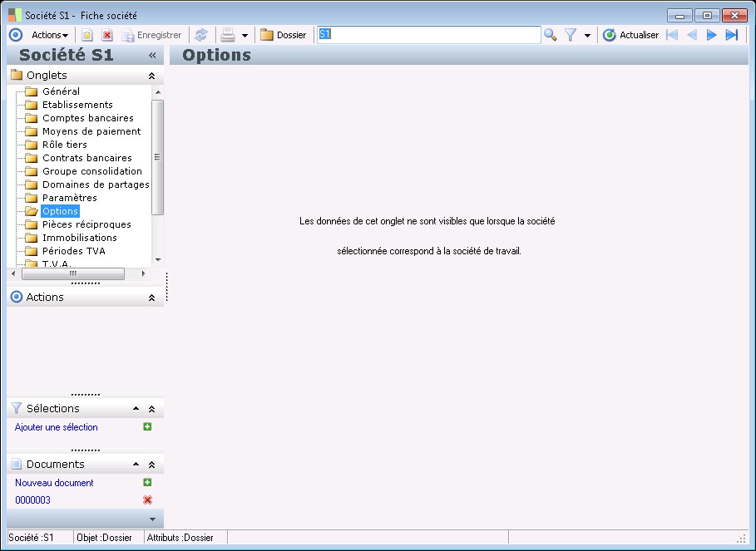Click the S1 search input field

pos(428,35)
